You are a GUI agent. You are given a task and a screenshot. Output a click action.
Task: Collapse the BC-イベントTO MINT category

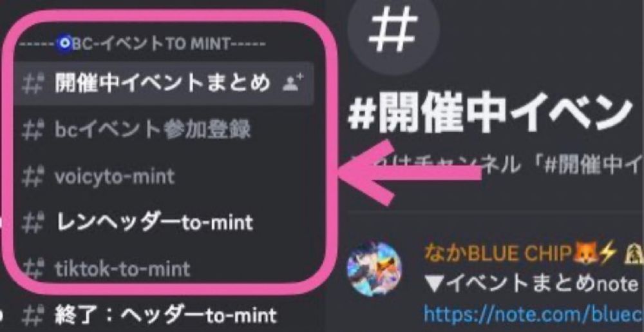coord(142,44)
